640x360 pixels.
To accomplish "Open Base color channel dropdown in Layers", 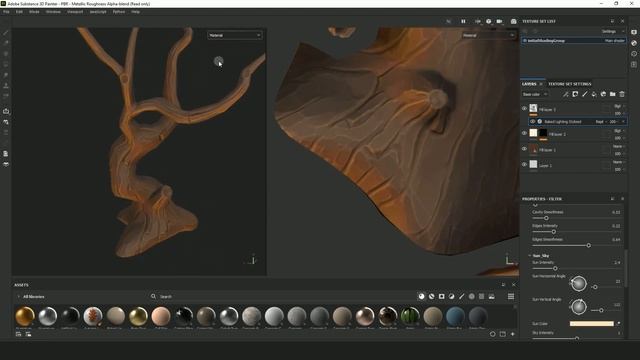I will click(535, 94).
